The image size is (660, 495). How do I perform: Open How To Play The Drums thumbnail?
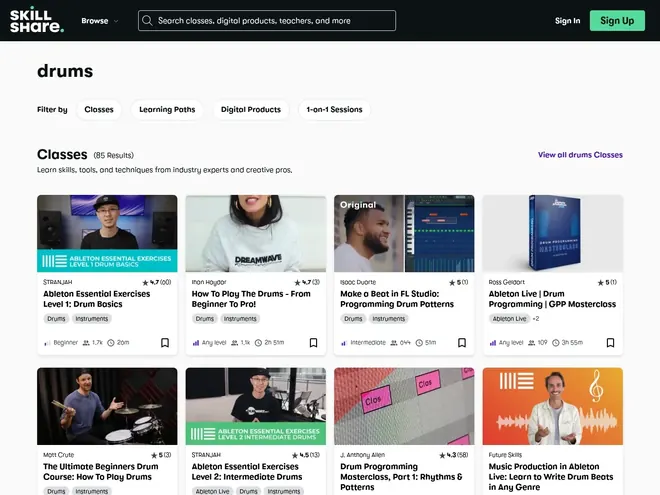[255, 233]
